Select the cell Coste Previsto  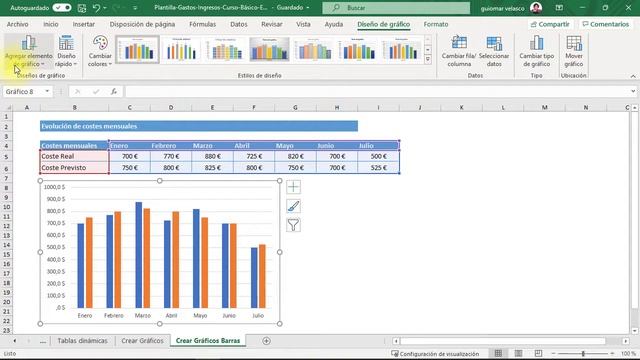[74, 168]
